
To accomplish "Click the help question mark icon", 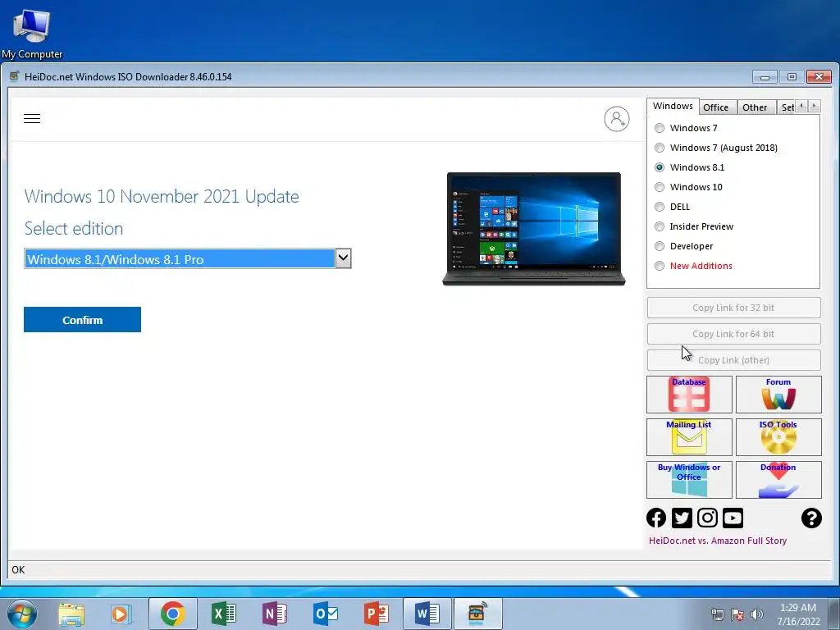I will click(x=811, y=518).
